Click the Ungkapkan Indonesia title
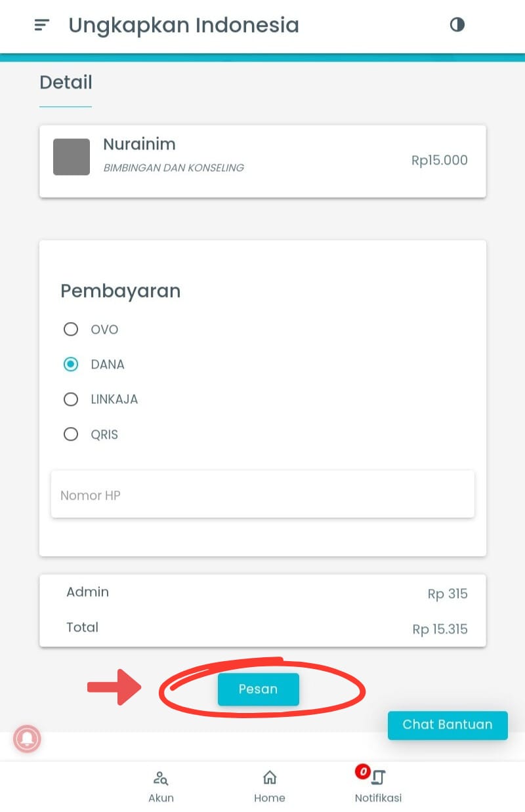 (184, 26)
